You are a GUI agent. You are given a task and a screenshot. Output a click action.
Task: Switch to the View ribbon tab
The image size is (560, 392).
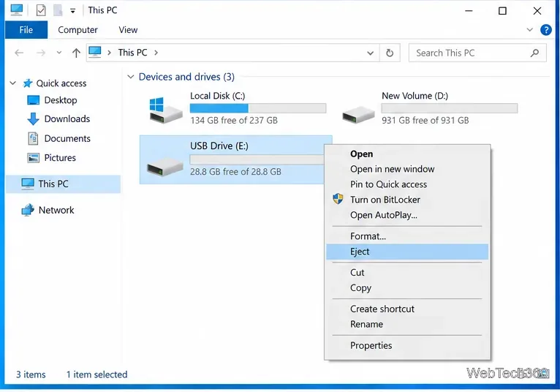[x=128, y=30]
